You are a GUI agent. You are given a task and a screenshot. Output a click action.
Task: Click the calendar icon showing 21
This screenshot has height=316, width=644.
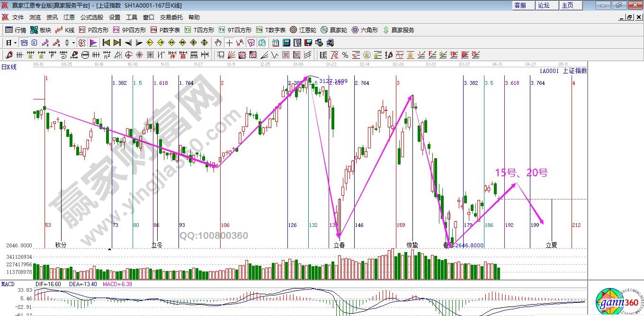(x=275, y=43)
